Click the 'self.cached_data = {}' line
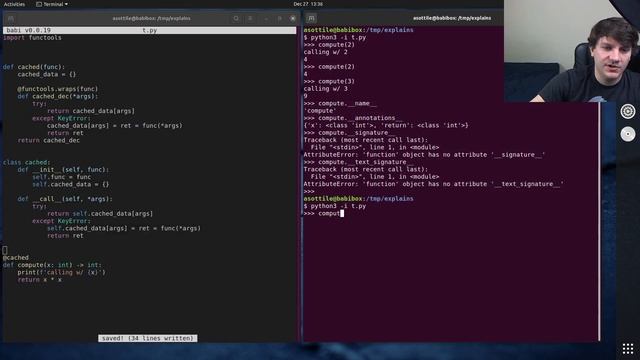Screen dimensions: 640x360 (71, 184)
